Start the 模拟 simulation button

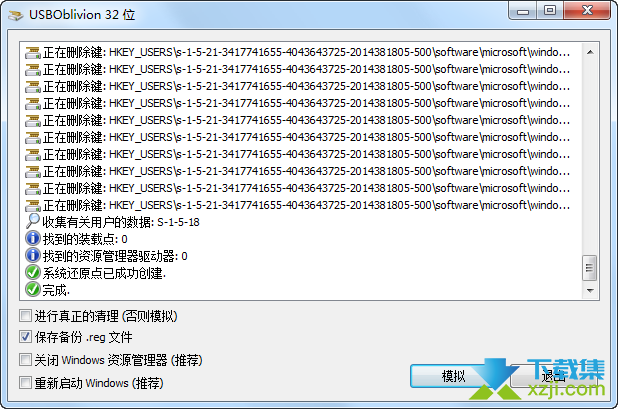coord(453,376)
